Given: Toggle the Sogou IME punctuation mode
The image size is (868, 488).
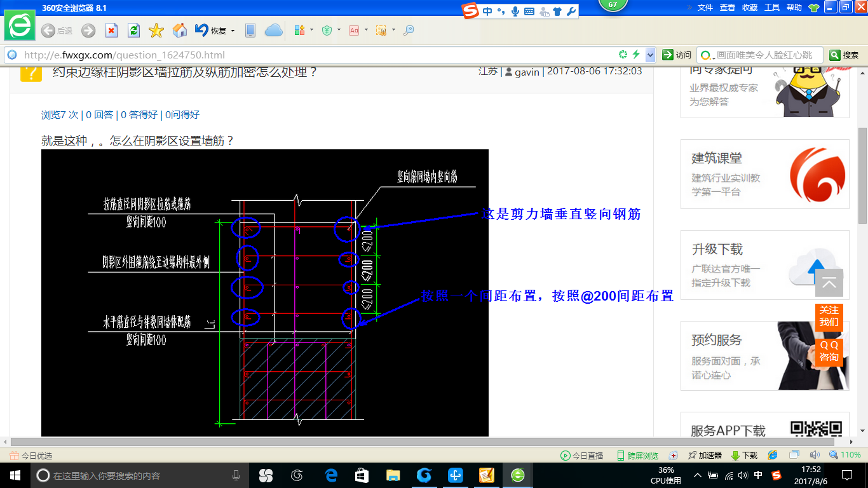Looking at the screenshot, I should 501,11.
